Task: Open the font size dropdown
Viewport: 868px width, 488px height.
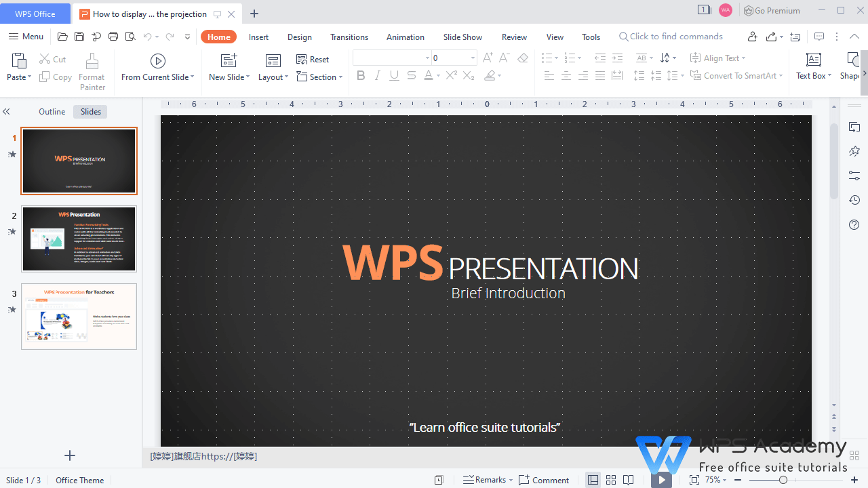Action: pos(473,58)
